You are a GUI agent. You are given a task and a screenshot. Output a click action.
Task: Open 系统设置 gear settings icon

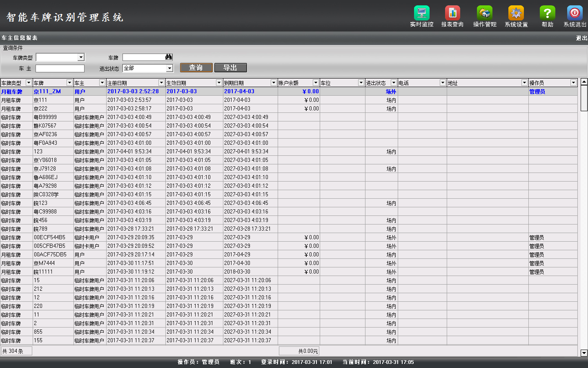point(516,13)
